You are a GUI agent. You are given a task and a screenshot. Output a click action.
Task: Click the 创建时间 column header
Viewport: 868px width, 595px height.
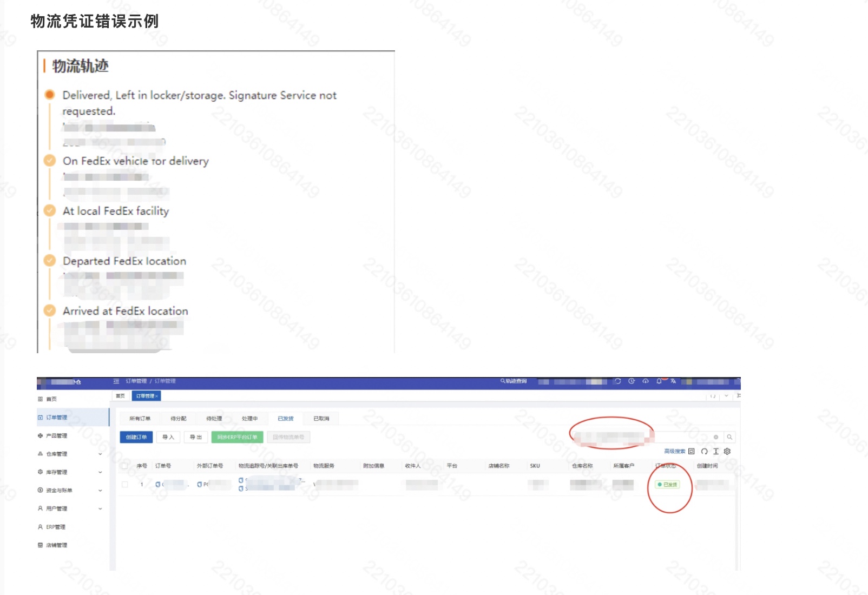707,466
